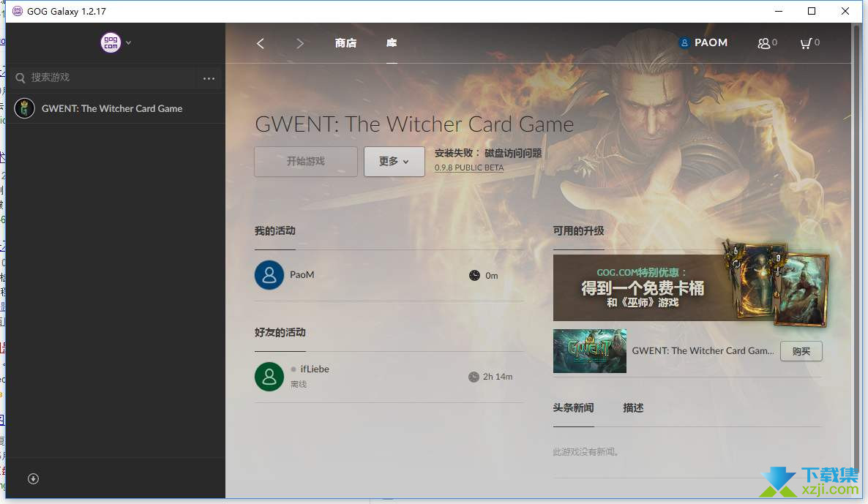
Task: Open the GWENT: The Witcher Card Gam... upgrade title
Action: tap(703, 351)
